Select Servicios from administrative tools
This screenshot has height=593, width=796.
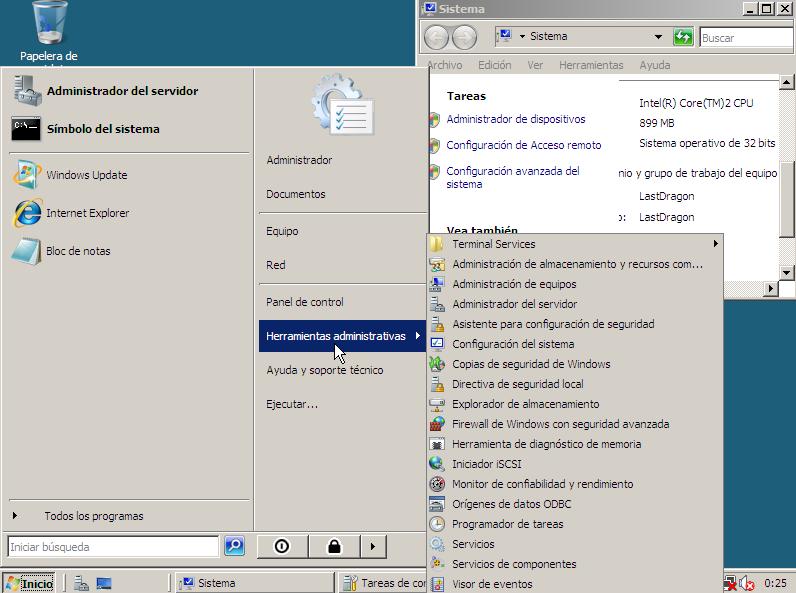[x=473, y=544]
